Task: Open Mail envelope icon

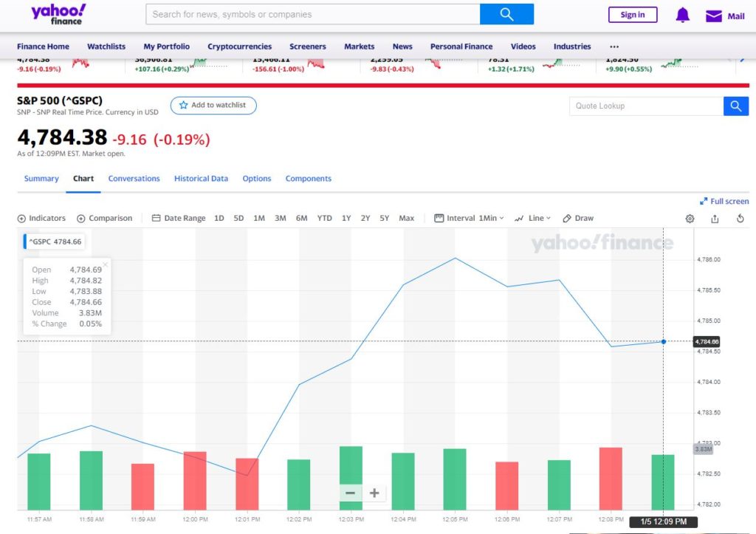Action: coord(714,16)
